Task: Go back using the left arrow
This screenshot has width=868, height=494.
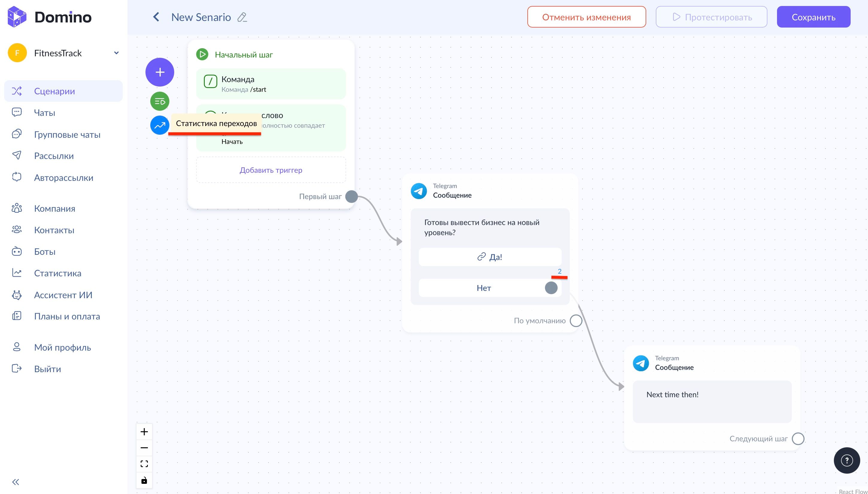Action: pos(156,17)
